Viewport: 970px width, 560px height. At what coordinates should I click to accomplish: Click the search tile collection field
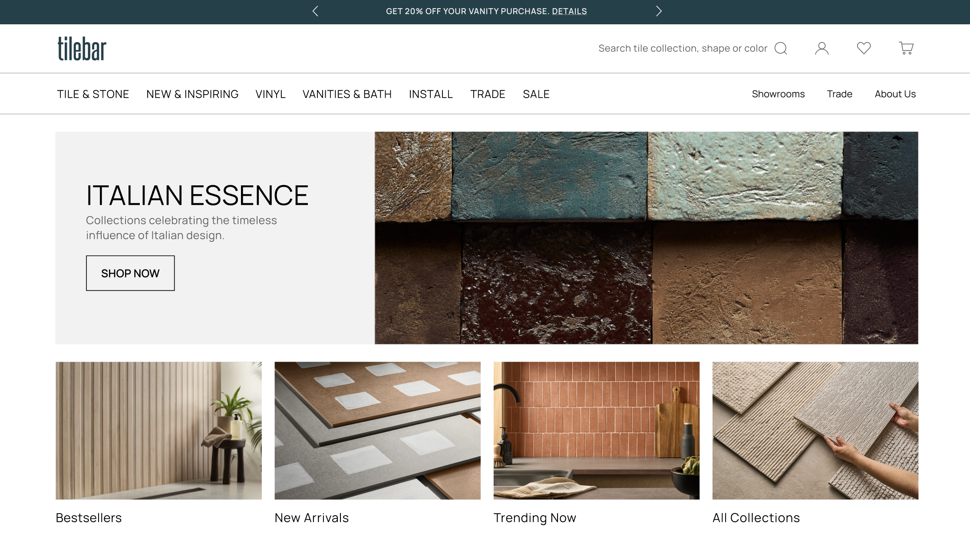(x=682, y=48)
